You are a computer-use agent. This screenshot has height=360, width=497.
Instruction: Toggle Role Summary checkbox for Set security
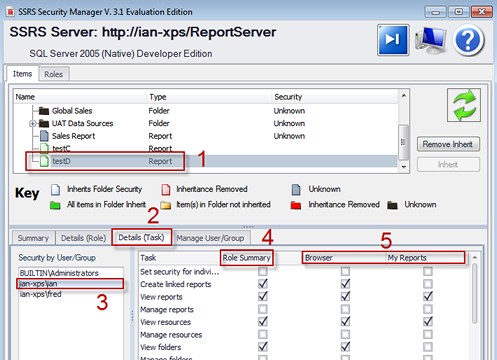click(263, 271)
